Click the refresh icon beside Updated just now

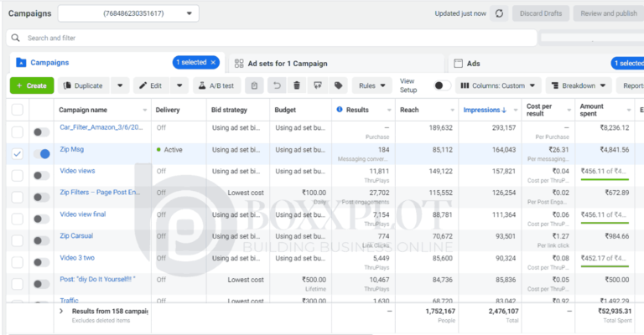point(500,13)
